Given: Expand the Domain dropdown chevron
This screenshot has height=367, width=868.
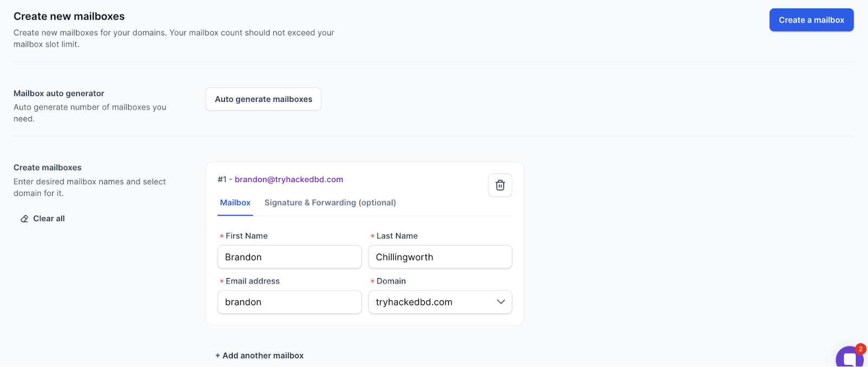Looking at the screenshot, I should tap(501, 302).
